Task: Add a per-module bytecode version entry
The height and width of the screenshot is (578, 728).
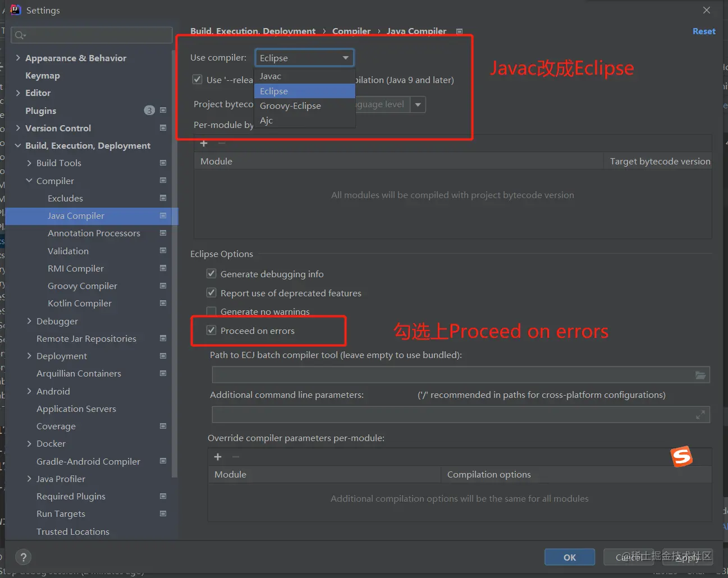Action: coord(204,143)
